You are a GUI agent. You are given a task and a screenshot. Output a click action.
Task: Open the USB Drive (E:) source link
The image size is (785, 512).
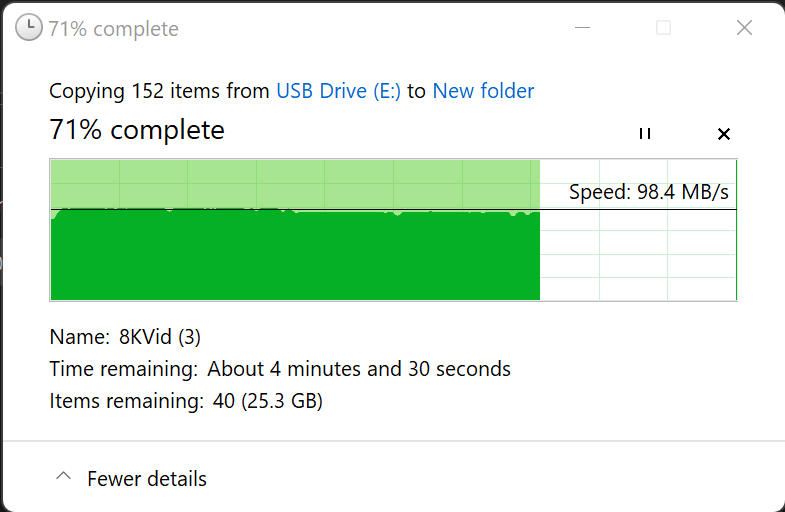pyautogui.click(x=338, y=91)
